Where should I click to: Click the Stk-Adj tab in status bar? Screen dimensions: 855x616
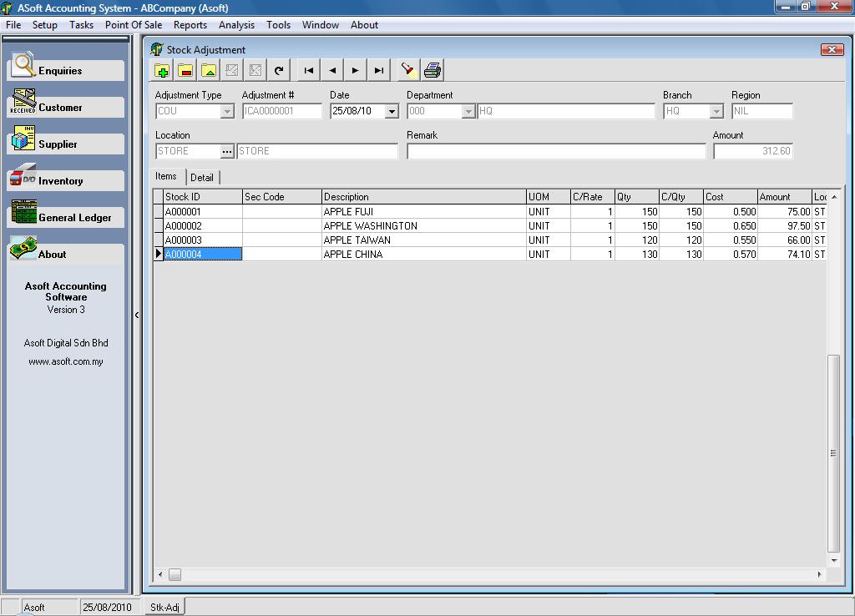click(x=164, y=607)
